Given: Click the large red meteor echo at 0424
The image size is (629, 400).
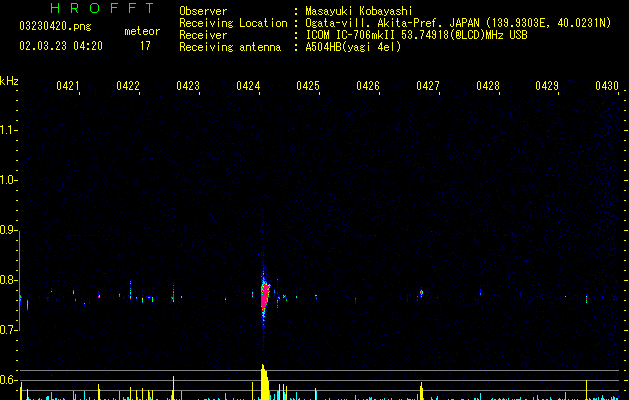Looking at the screenshot, I should pos(264,298).
